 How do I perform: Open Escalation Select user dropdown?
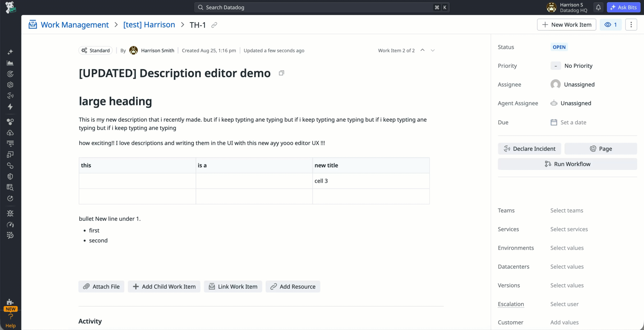[565, 304]
